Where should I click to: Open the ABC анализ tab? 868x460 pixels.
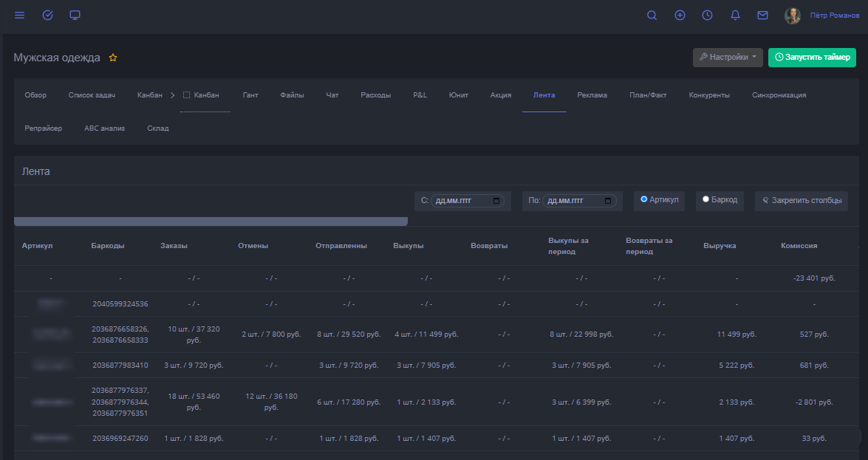click(104, 128)
